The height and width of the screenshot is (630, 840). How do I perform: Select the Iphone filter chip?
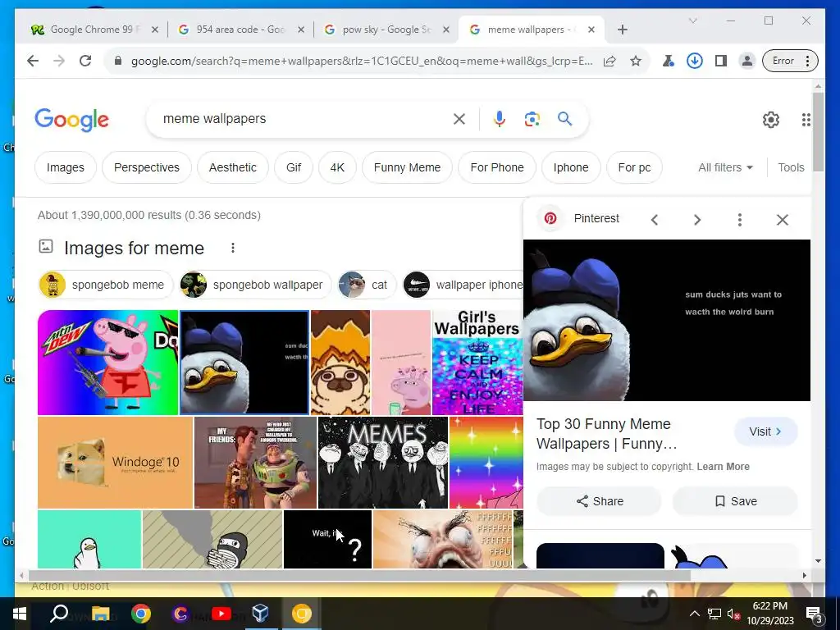pos(571,167)
